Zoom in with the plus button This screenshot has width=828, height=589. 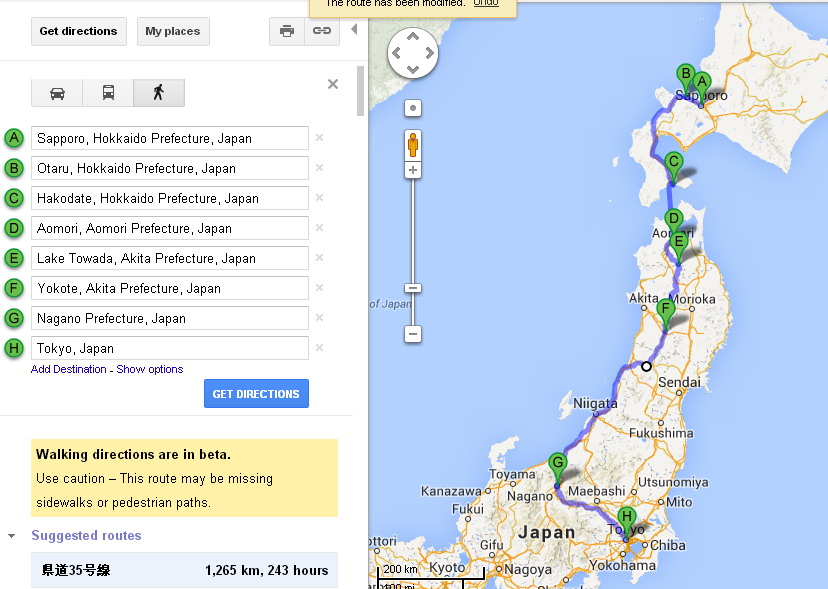[413, 171]
